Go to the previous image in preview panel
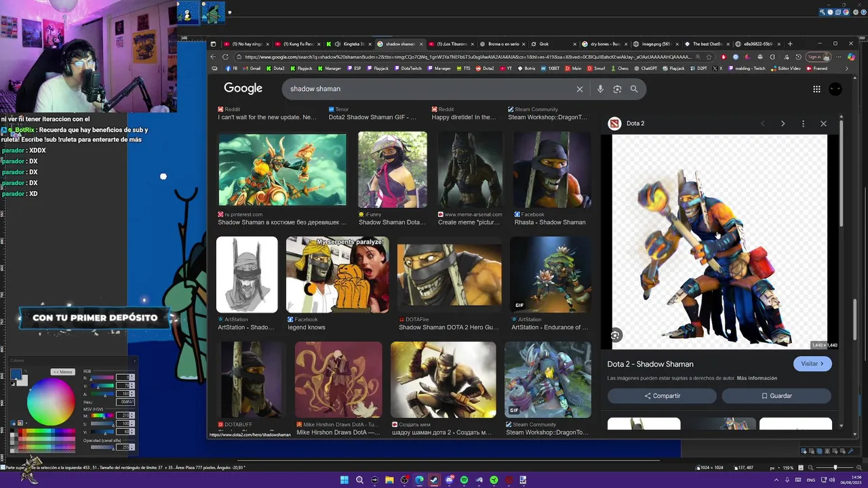868x488 pixels. tap(762, 123)
